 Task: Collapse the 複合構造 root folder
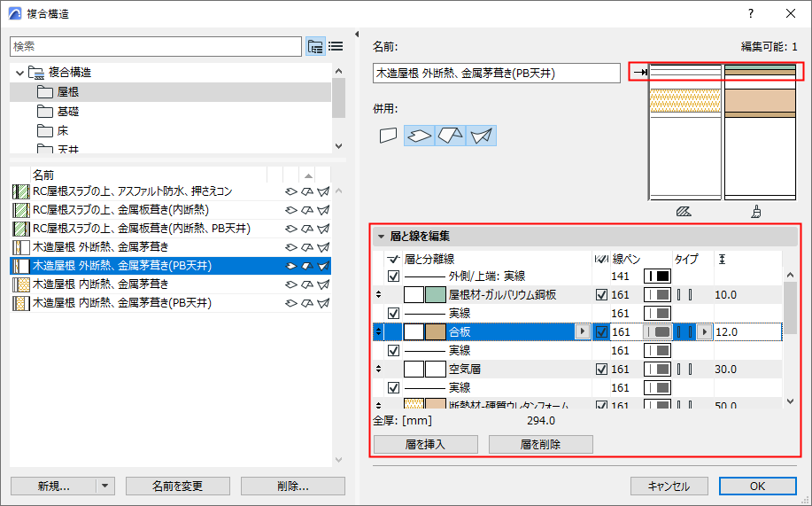pos(19,73)
